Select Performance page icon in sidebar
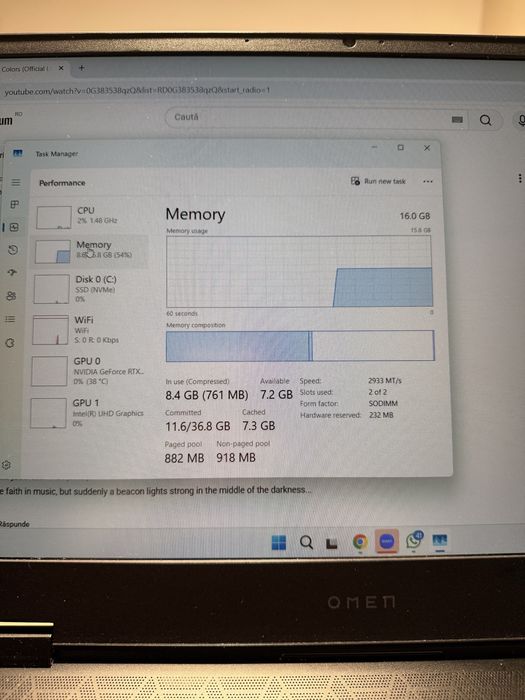This screenshot has height=700, width=525. (x=14, y=227)
